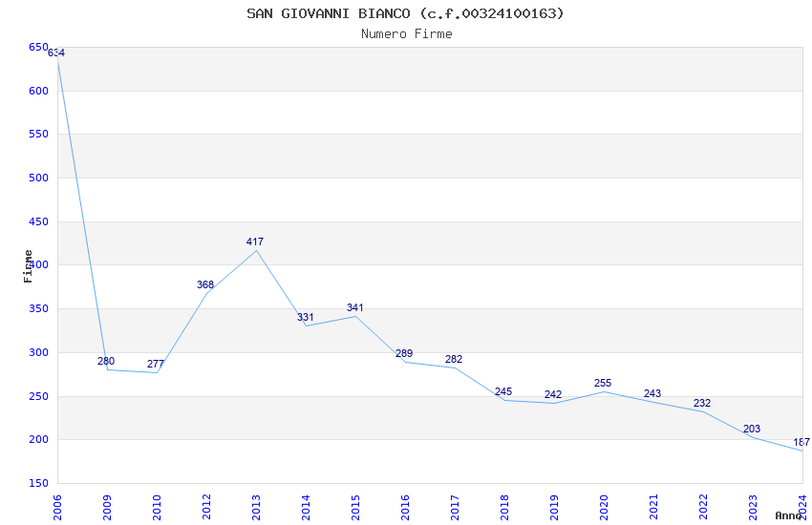Screen dimensions: 812x525
Task: Click the y-axis value 500
Action: coord(38,178)
